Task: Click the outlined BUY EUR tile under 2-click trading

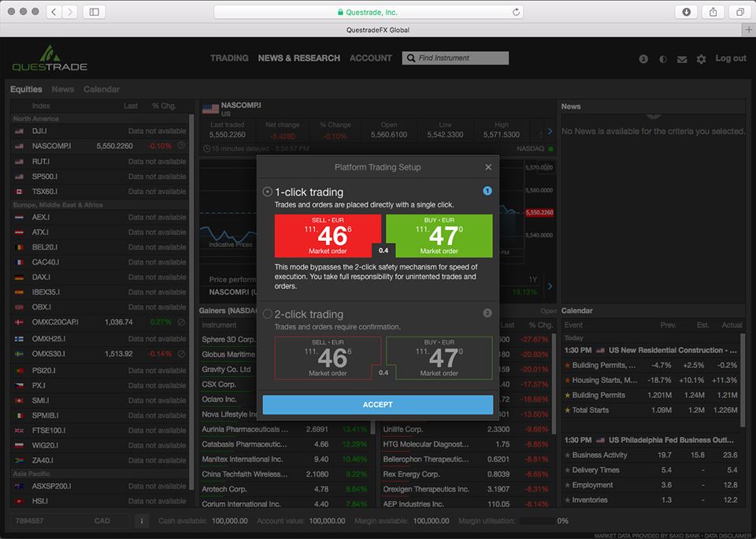Action: (439, 358)
